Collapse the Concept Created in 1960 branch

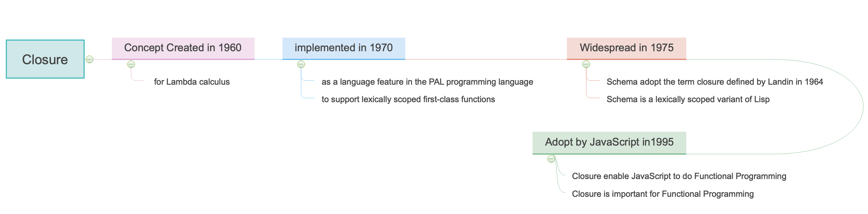[131, 64]
